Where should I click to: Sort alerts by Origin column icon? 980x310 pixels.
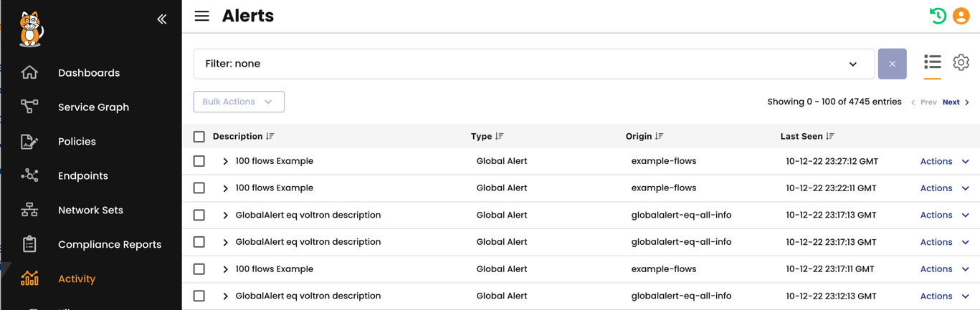tap(660, 136)
